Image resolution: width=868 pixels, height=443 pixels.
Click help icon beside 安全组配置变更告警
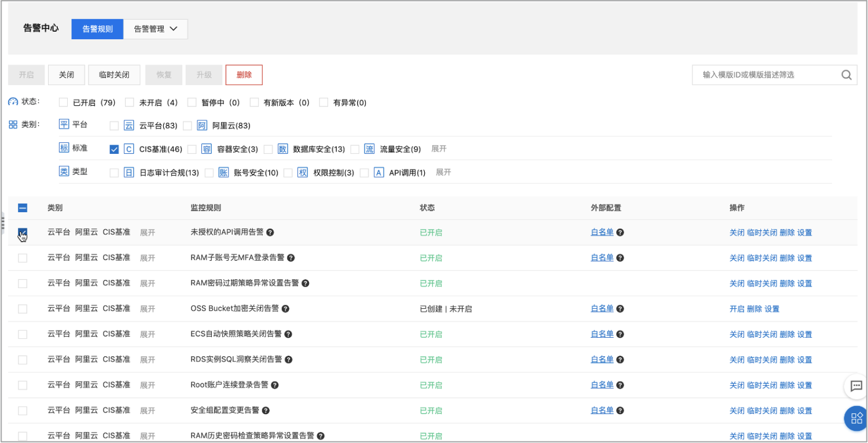[x=266, y=411]
